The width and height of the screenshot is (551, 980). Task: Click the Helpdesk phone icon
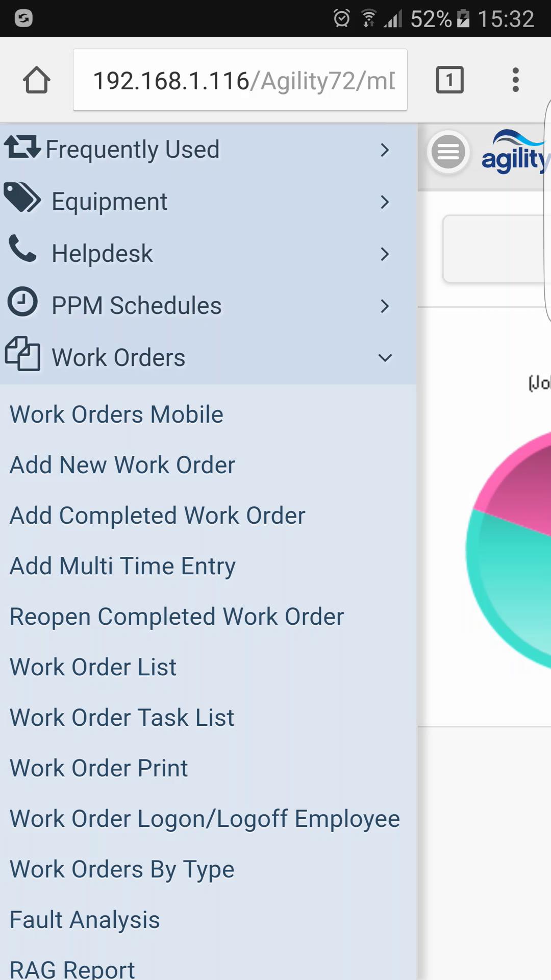(22, 249)
